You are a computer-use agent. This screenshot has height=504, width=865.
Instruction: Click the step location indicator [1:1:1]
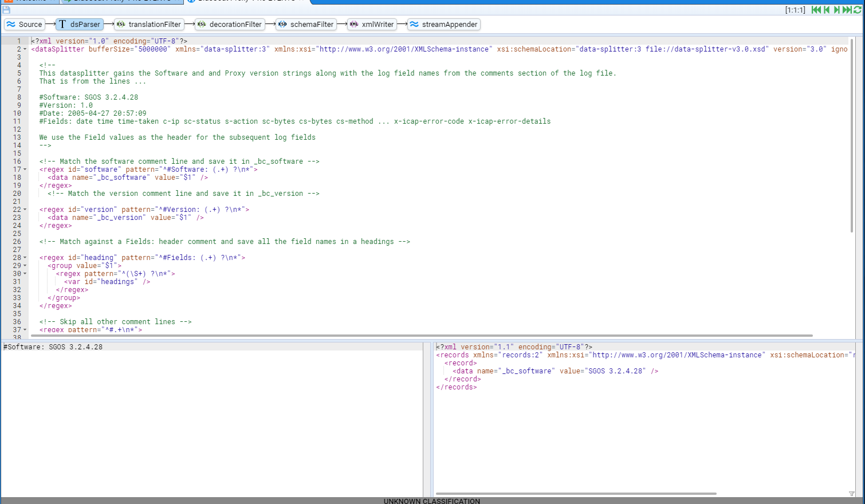(x=795, y=10)
